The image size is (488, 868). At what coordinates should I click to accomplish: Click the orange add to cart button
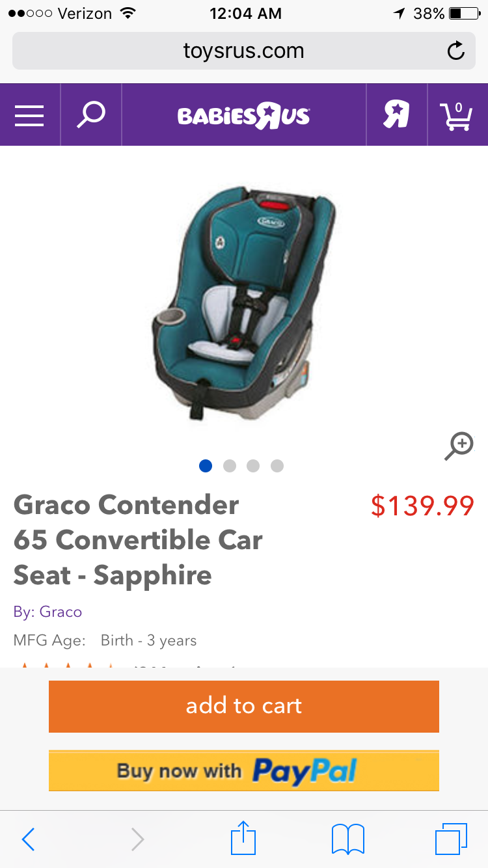coord(244,706)
